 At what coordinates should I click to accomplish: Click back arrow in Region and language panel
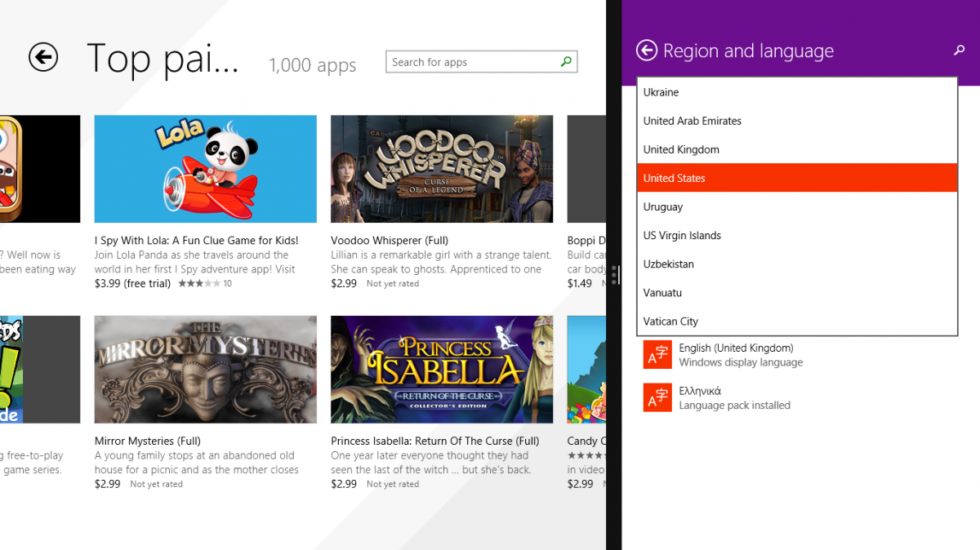click(647, 51)
